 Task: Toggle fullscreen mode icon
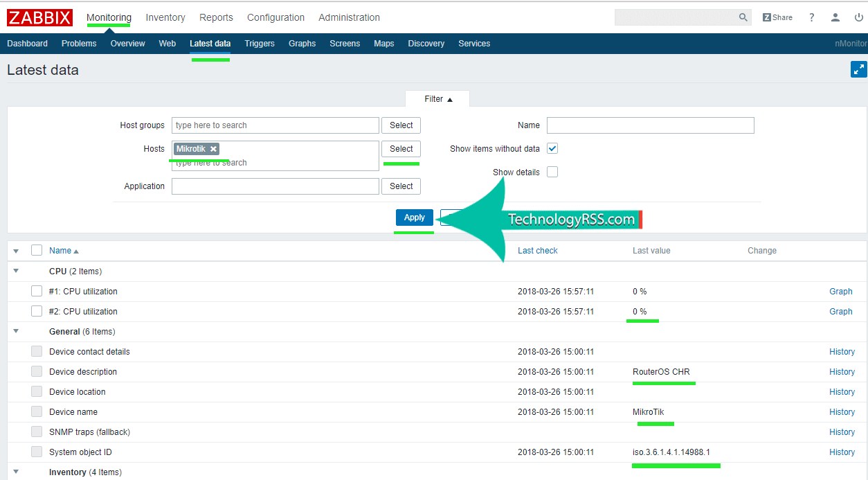click(x=858, y=69)
